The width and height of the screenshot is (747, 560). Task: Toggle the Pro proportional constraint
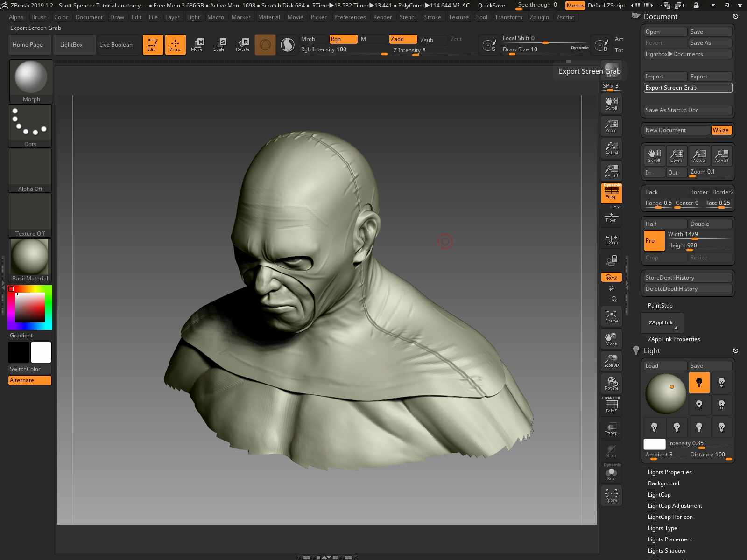point(654,241)
